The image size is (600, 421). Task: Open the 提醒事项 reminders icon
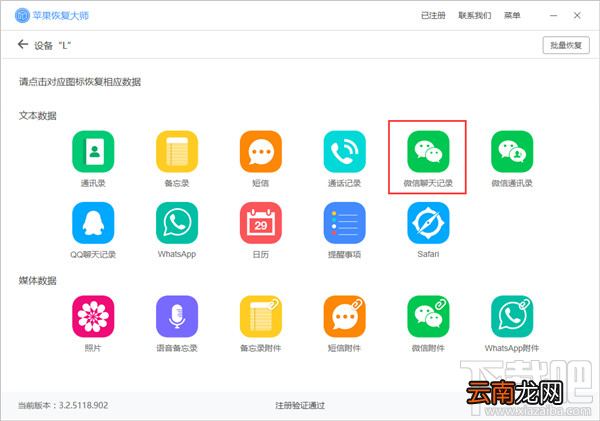[344, 223]
